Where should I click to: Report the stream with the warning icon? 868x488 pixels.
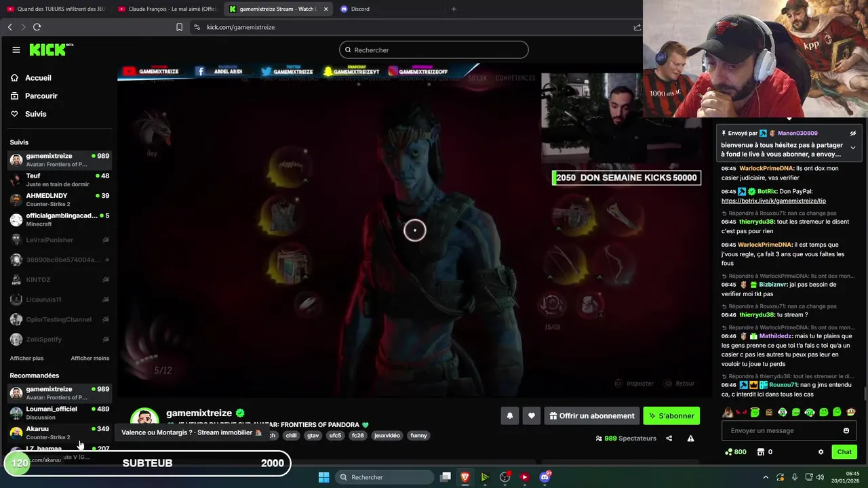point(690,439)
